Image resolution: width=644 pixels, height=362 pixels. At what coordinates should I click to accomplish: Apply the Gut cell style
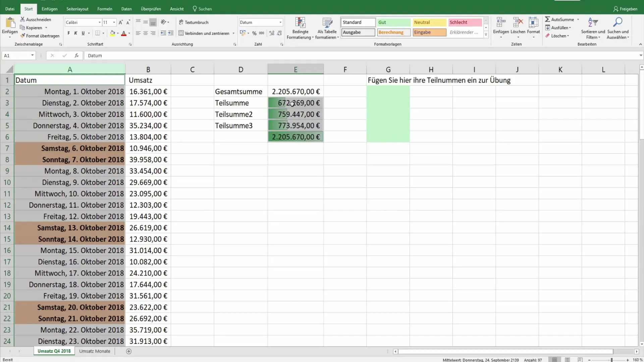pos(394,22)
